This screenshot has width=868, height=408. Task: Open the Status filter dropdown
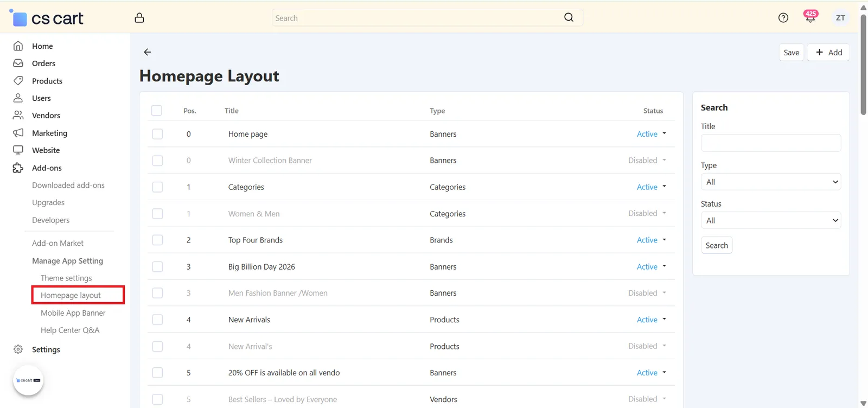tap(771, 220)
